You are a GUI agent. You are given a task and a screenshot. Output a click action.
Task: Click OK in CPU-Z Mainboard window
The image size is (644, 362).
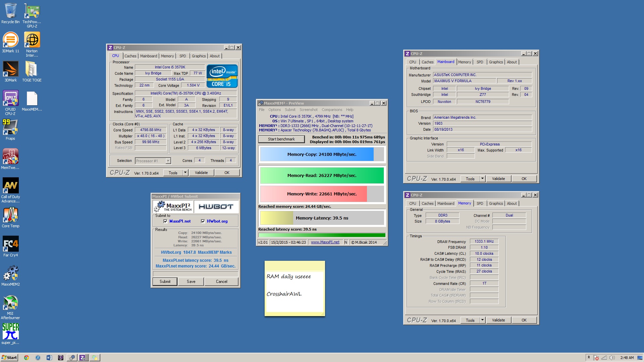tap(524, 179)
